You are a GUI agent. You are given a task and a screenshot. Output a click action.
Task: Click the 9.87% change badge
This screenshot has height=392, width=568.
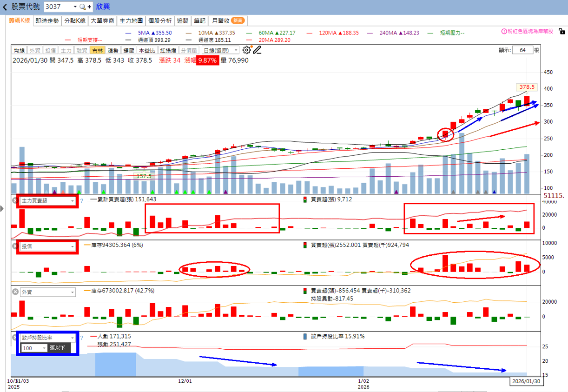[x=207, y=60]
